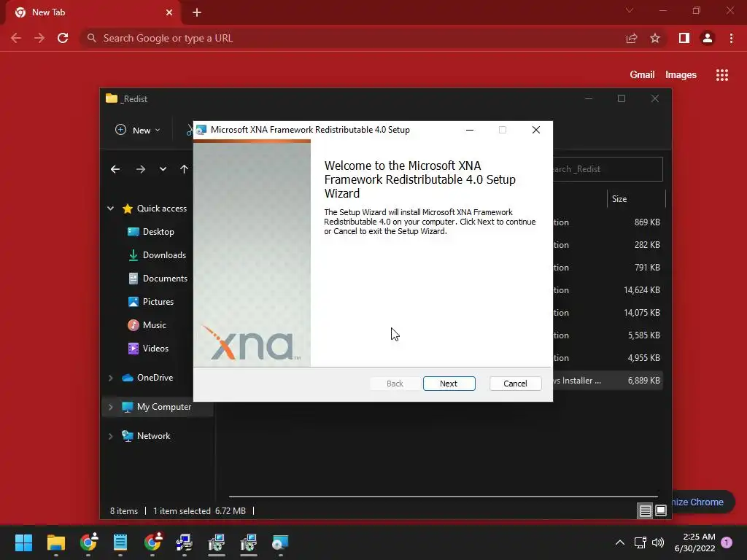Open Notepad from taskbar
This screenshot has height=560, width=747.
(x=120, y=542)
